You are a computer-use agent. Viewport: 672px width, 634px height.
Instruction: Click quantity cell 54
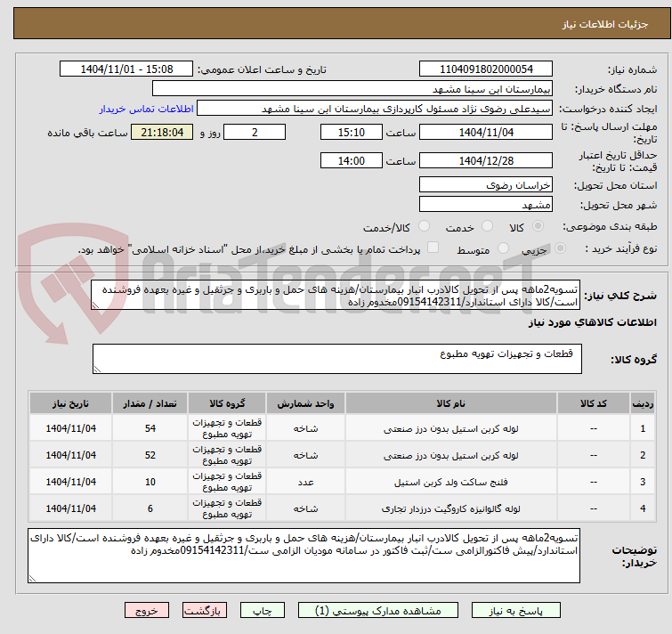[x=150, y=428]
